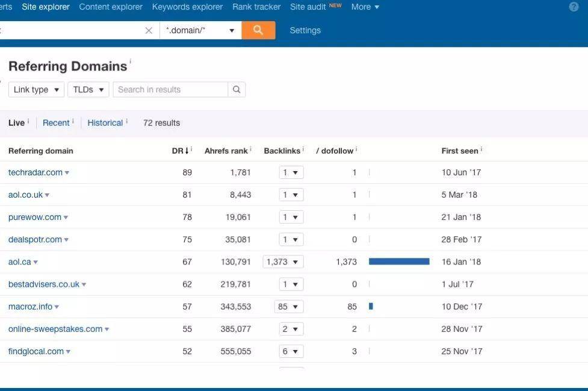The width and height of the screenshot is (588, 391).
Task: Focus the Search in results field
Action: (x=170, y=90)
